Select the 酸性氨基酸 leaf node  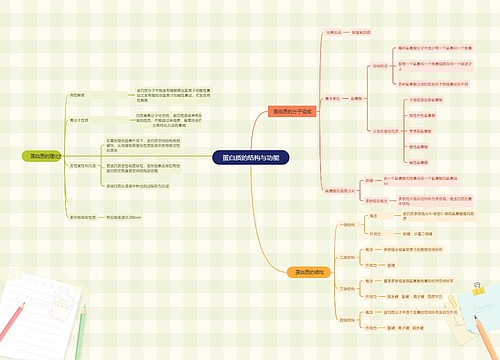click(x=419, y=147)
